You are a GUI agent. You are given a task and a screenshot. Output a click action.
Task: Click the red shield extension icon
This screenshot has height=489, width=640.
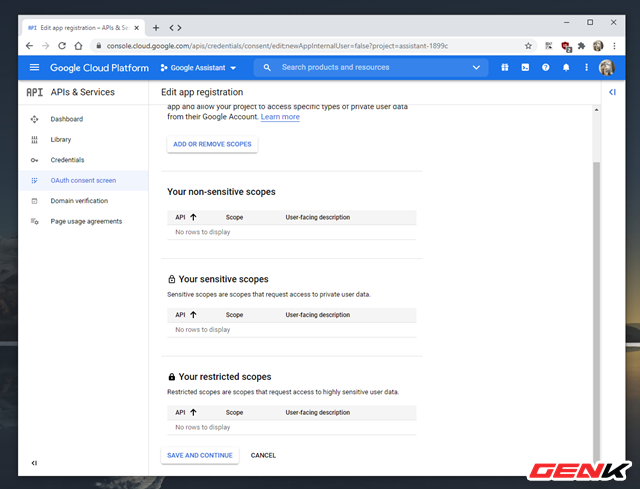(x=566, y=46)
